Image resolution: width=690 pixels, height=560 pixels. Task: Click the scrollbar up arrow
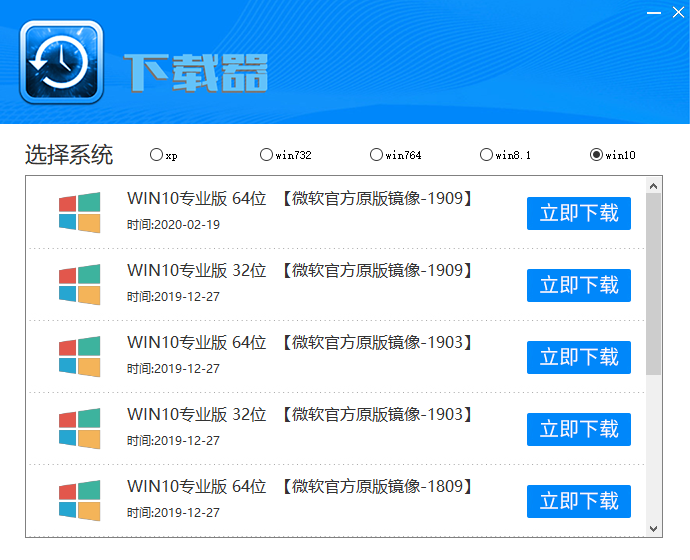pos(654,185)
